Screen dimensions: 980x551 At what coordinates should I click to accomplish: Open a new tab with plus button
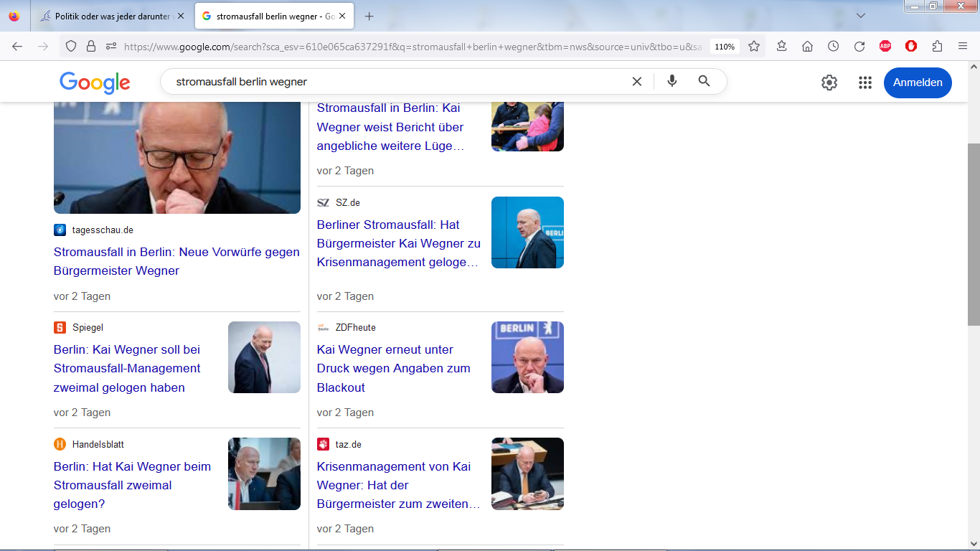pos(369,16)
